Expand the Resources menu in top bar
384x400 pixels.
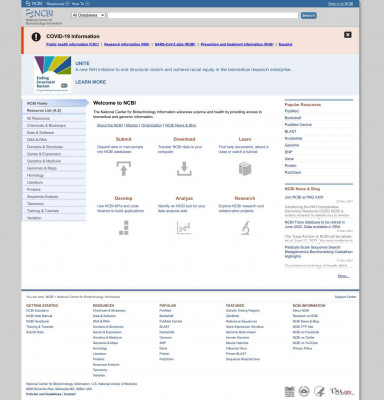(x=58, y=4)
